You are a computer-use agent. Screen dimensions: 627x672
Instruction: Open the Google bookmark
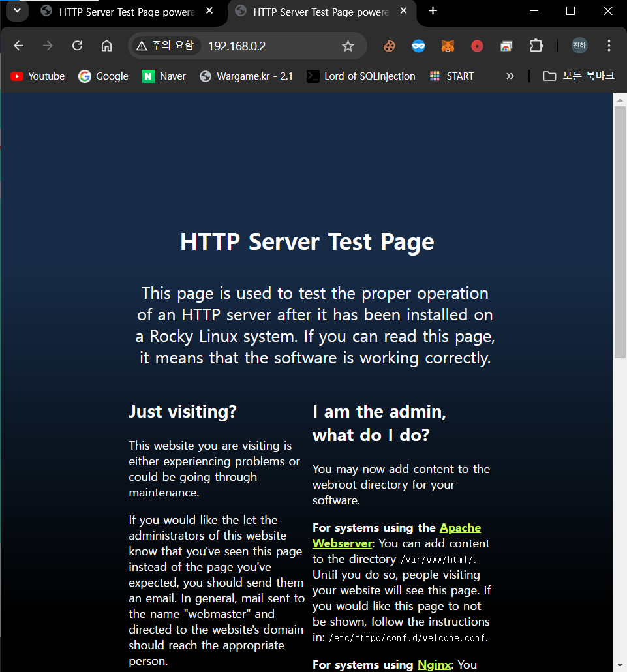[x=103, y=76]
